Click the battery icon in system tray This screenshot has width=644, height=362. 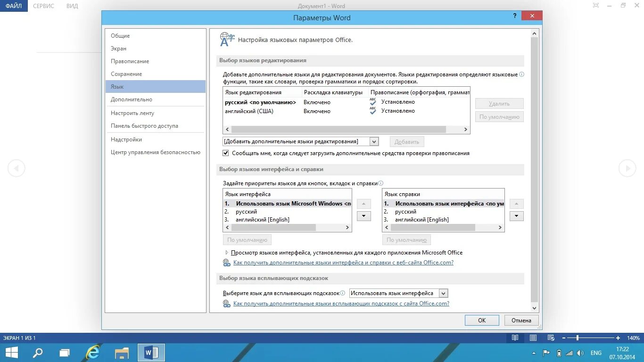(x=559, y=353)
